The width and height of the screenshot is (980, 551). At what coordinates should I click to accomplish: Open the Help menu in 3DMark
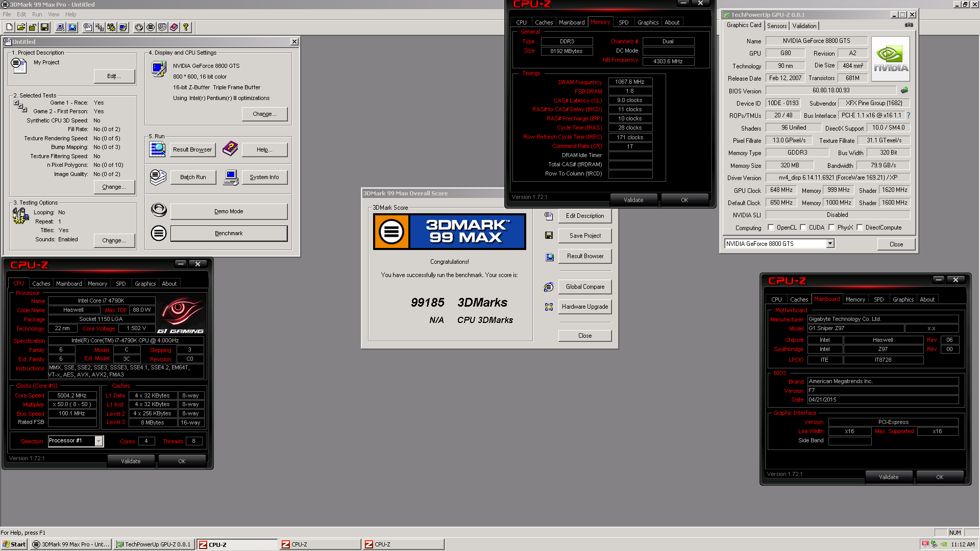(71, 14)
